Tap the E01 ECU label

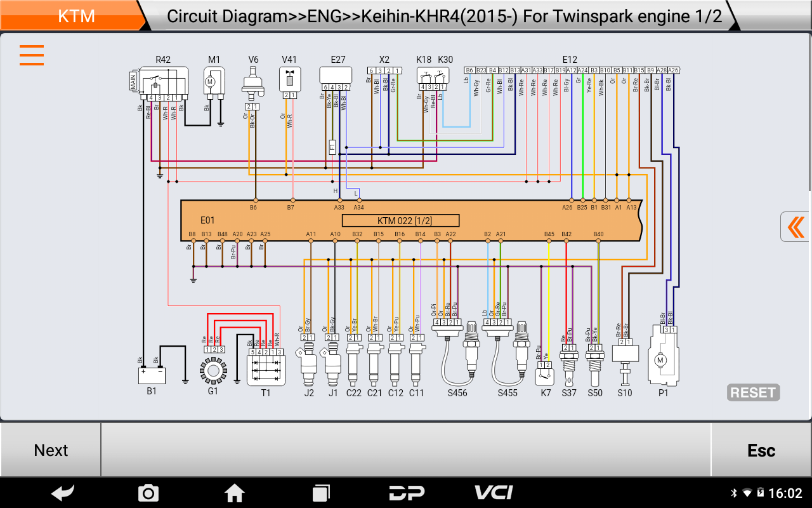coord(207,220)
